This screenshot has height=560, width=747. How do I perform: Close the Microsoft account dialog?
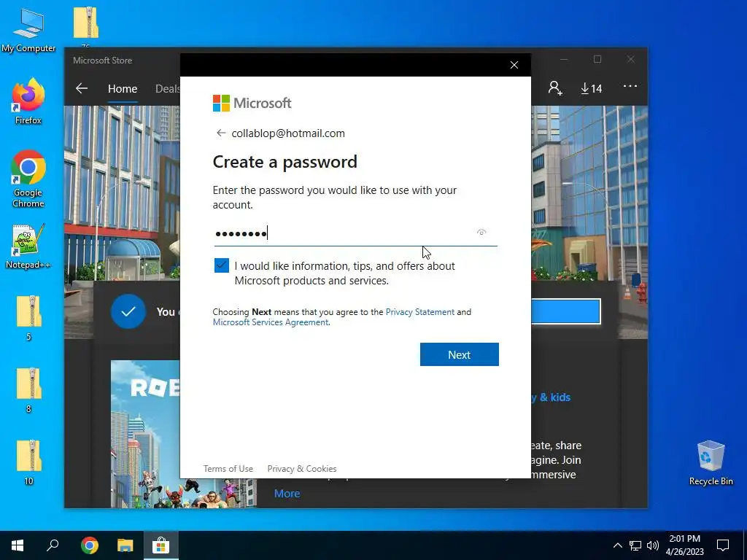[x=514, y=65]
